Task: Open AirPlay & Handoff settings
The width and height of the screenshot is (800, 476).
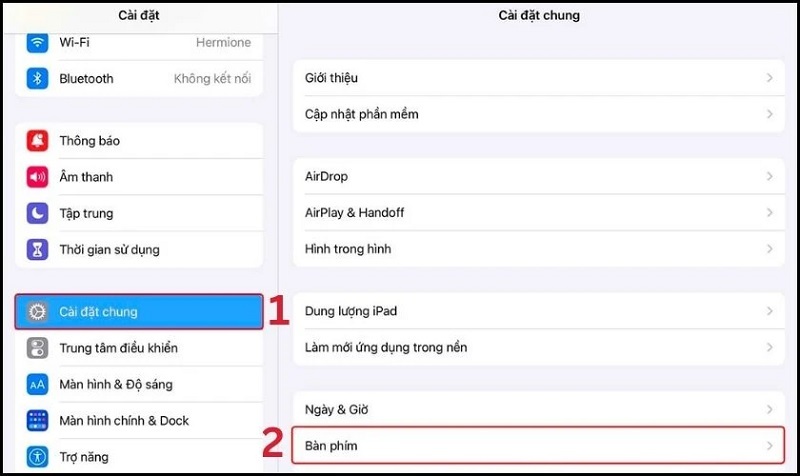Action: click(539, 213)
